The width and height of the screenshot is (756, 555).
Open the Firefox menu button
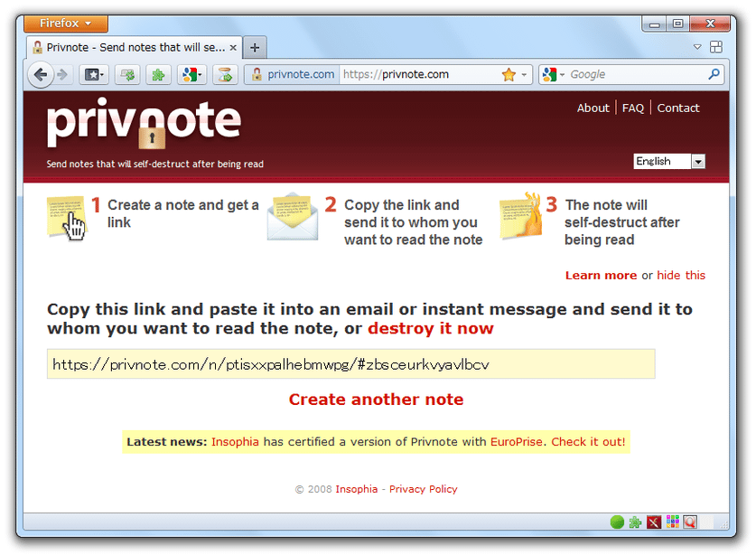[66, 24]
